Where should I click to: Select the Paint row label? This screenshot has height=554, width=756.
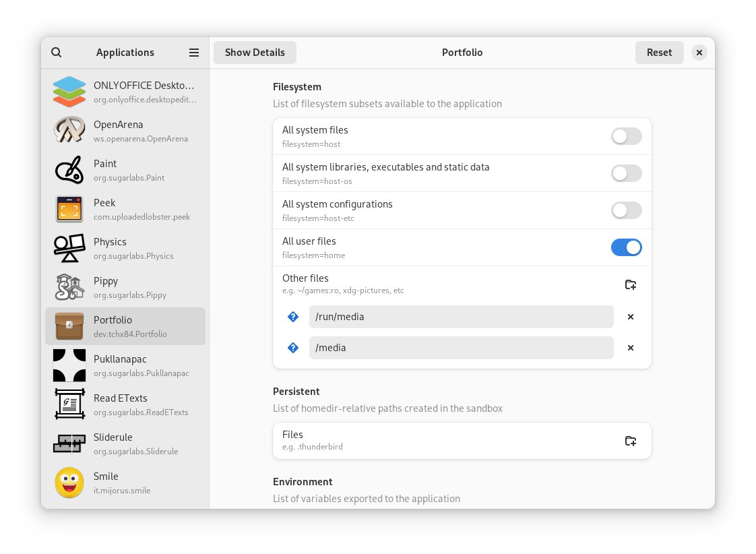coord(105,164)
